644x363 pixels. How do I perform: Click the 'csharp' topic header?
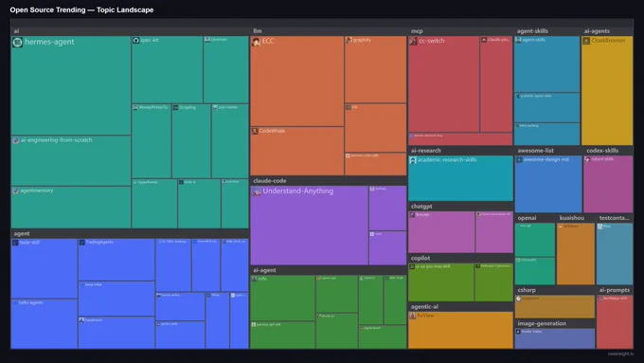527,290
